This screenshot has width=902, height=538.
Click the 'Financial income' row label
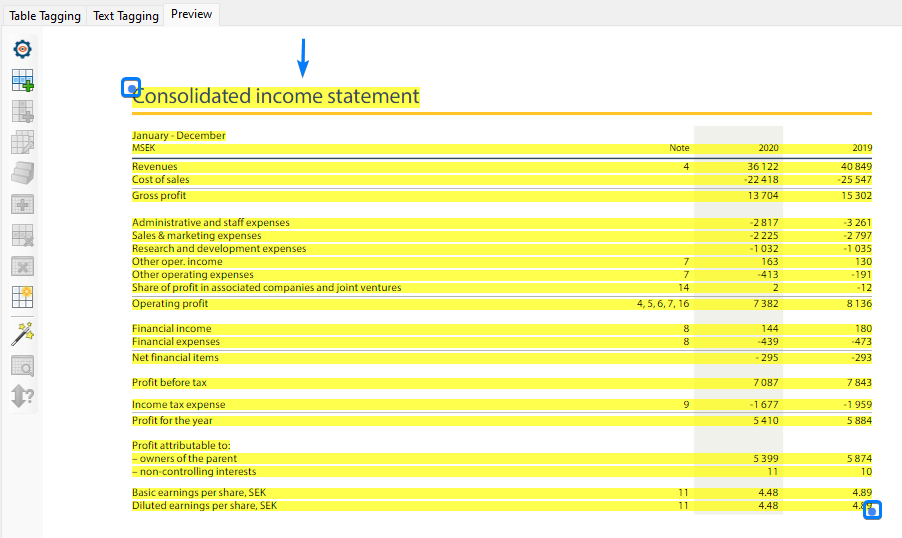coord(171,329)
